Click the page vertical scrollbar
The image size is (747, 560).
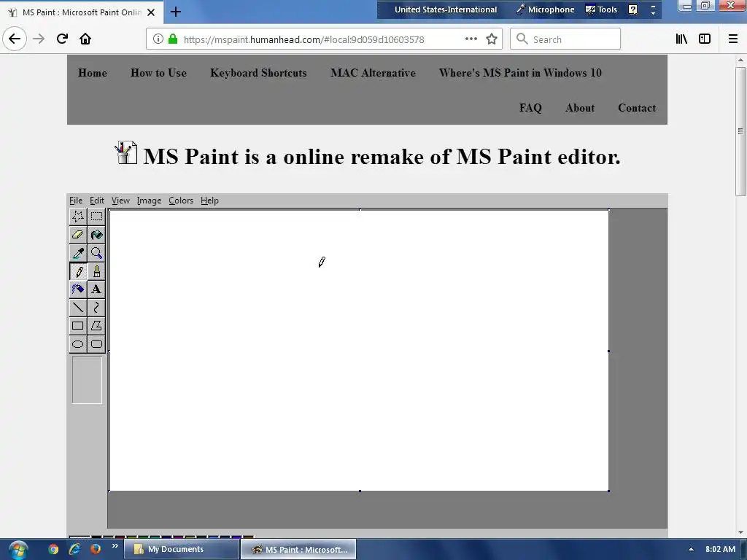(740, 131)
